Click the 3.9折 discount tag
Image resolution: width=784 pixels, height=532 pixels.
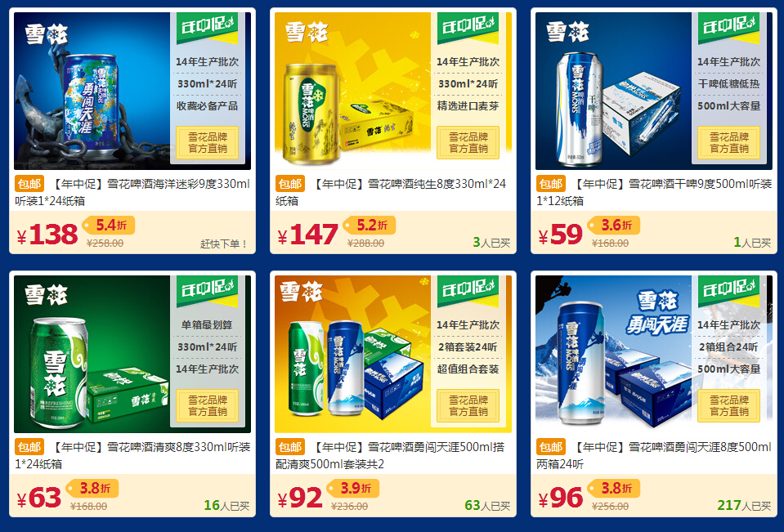coord(353,489)
